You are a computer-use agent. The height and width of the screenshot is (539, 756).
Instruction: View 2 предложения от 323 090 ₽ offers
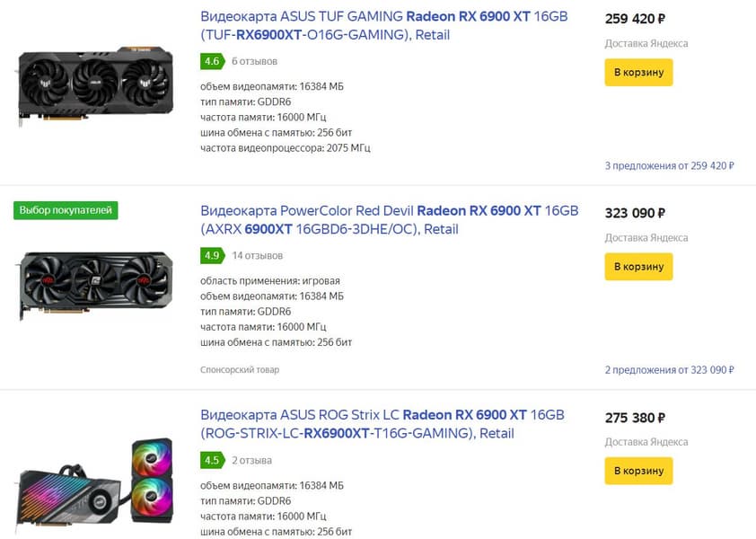tap(669, 369)
